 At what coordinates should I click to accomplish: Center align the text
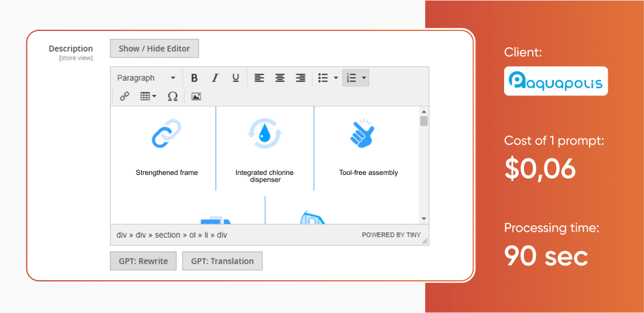[x=280, y=78]
